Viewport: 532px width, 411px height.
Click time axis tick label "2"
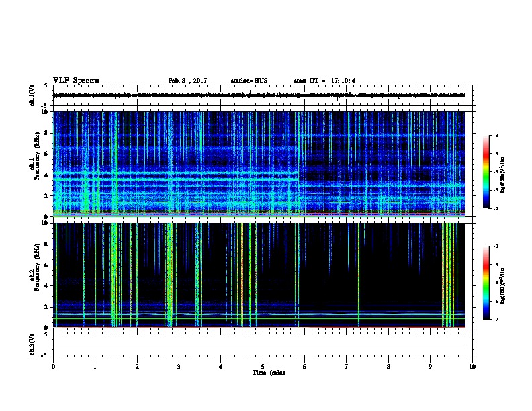[137, 366]
